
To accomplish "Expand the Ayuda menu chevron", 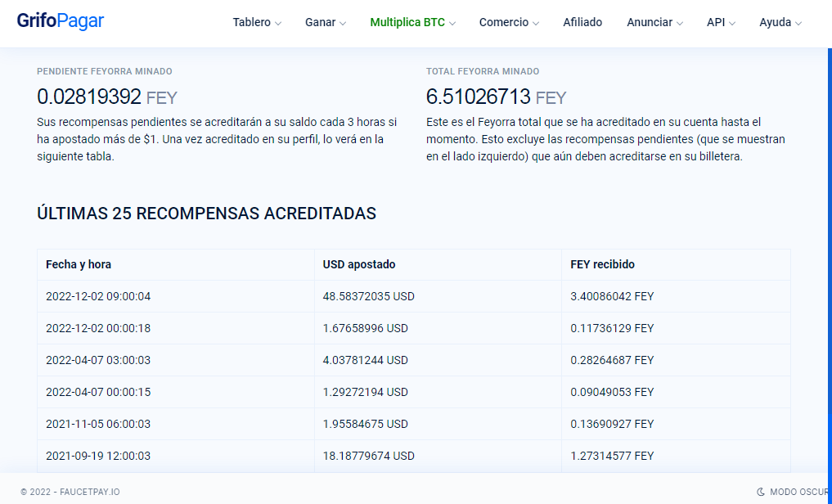I will 798,24.
